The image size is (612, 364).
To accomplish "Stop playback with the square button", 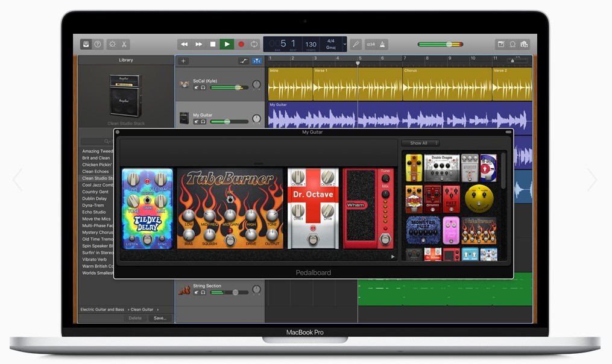I will 213,44.
